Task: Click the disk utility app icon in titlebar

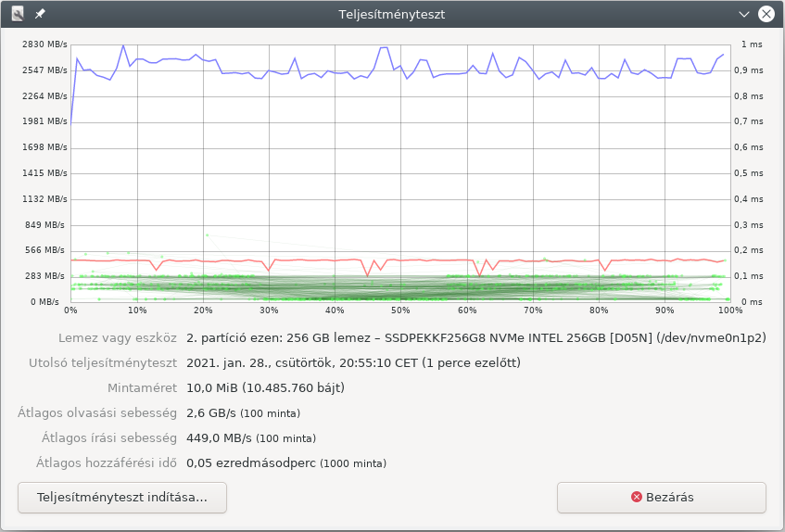Action: 18,14
